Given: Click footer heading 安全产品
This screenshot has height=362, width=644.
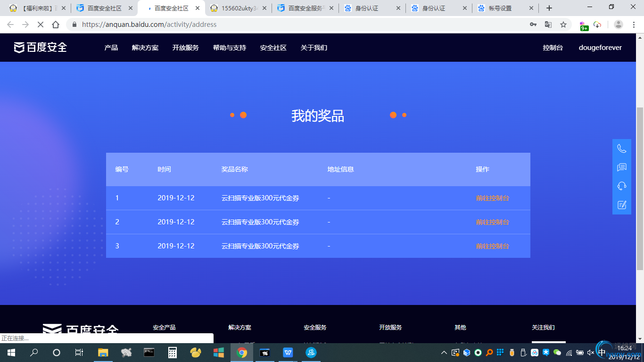Looking at the screenshot, I should click(164, 327).
